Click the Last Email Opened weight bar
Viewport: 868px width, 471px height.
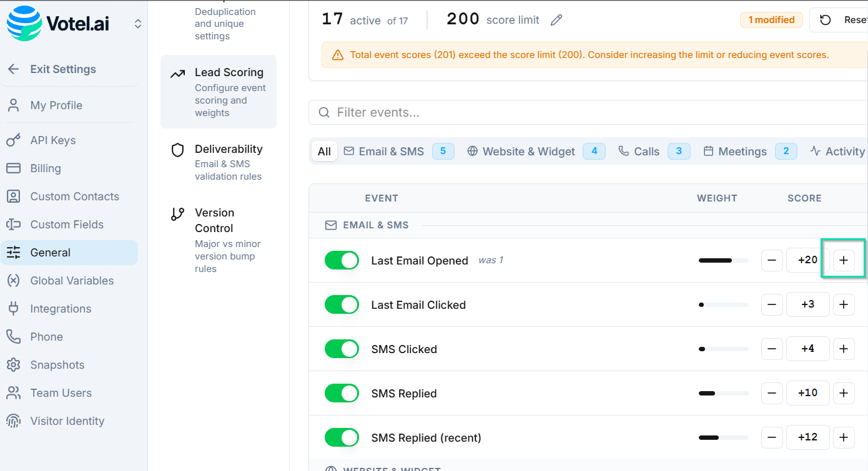723,260
